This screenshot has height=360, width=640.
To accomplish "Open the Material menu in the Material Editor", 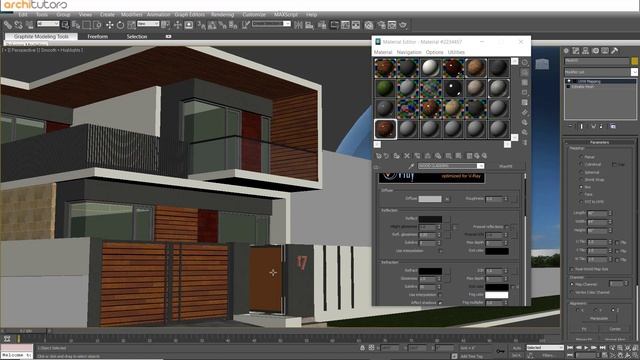I will pyautogui.click(x=383, y=52).
